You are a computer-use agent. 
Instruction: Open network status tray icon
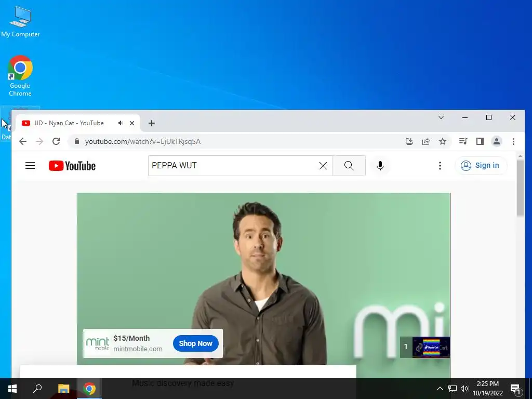pos(453,389)
